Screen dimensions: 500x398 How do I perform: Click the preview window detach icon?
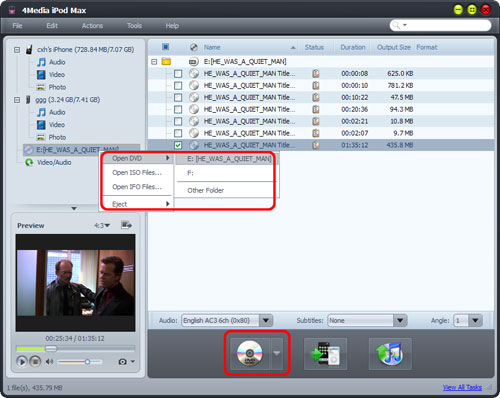coord(126,225)
